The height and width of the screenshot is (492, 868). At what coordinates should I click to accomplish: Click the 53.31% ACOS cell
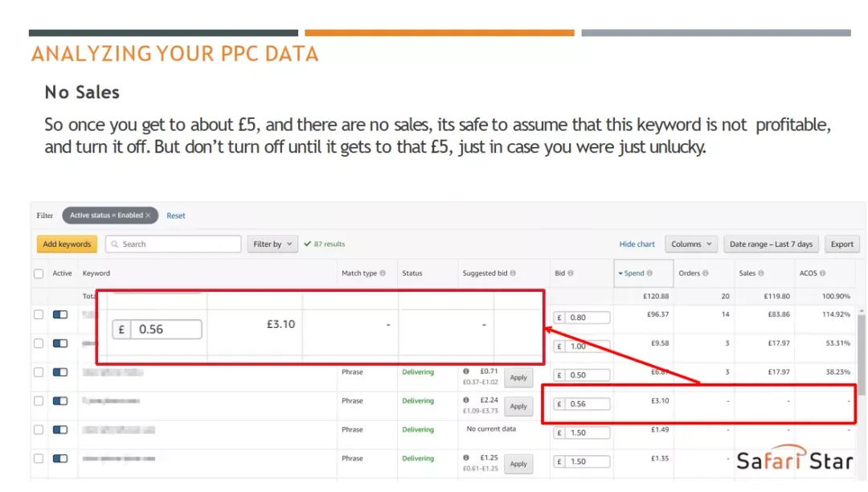(838, 343)
